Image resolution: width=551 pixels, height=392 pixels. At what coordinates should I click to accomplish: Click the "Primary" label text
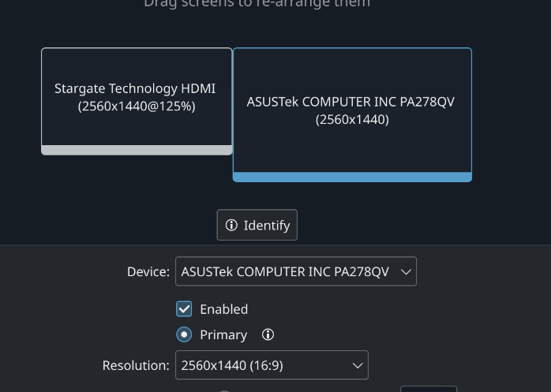223,334
